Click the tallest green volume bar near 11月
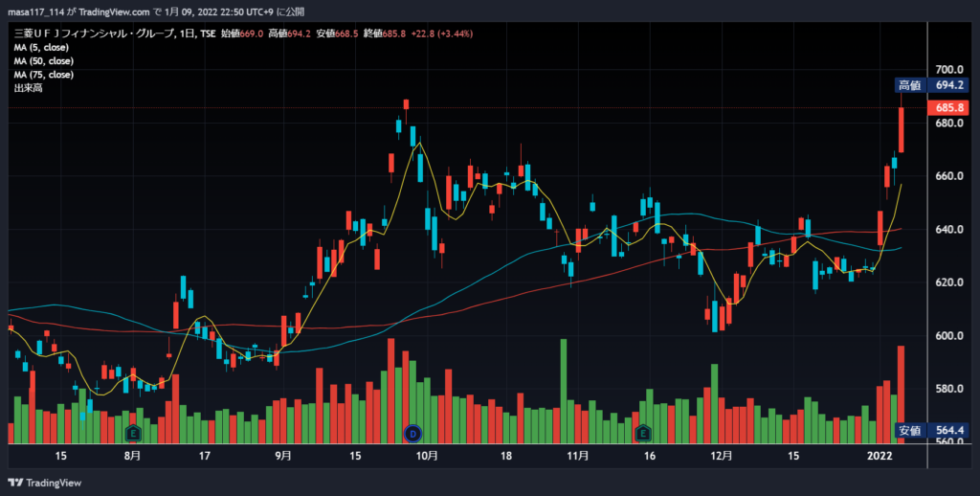 point(564,391)
